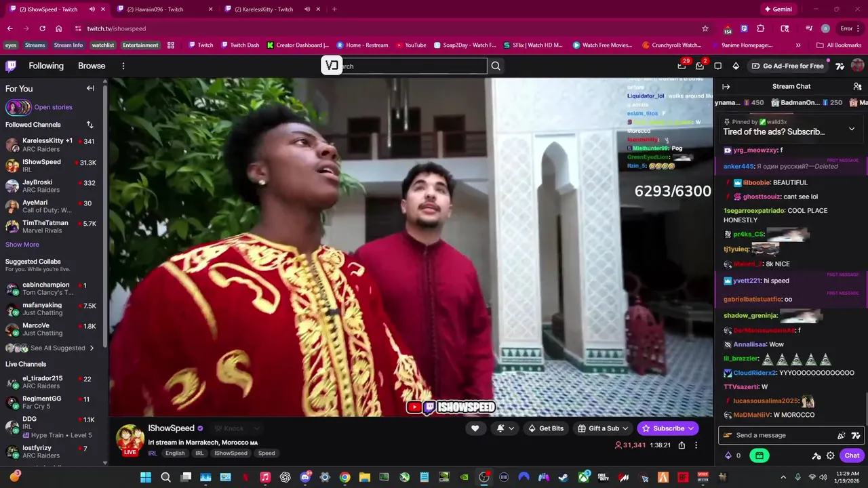The image size is (868, 488).
Task: Open the Creator Dashboard bookmark
Action: point(298,45)
